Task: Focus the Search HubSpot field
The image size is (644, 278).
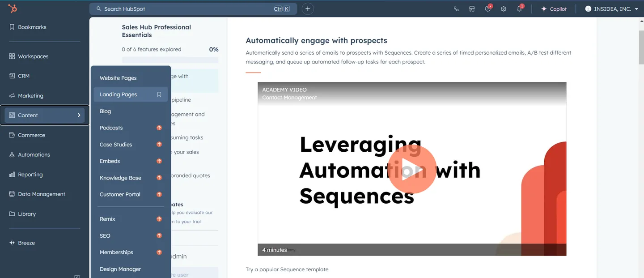Action: (193, 9)
